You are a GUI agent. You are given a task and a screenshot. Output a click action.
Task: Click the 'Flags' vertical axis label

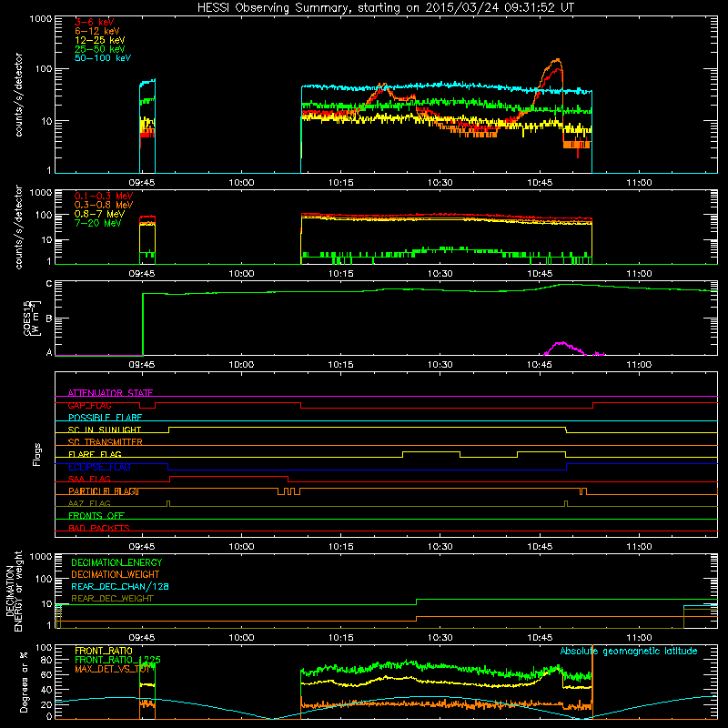click(37, 454)
